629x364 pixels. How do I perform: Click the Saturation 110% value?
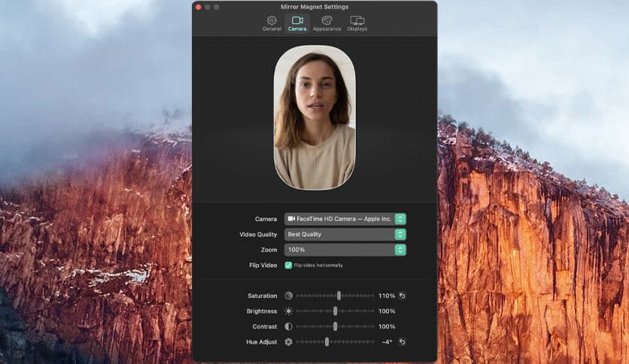click(387, 296)
